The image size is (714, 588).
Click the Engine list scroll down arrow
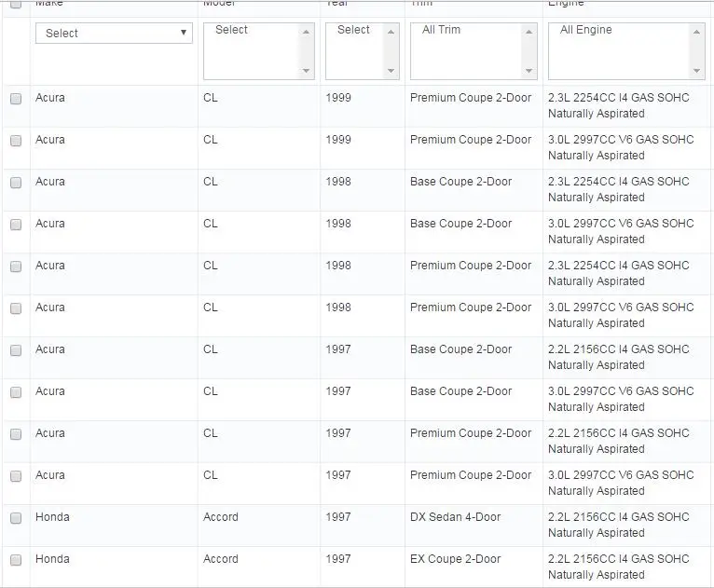(x=696, y=71)
